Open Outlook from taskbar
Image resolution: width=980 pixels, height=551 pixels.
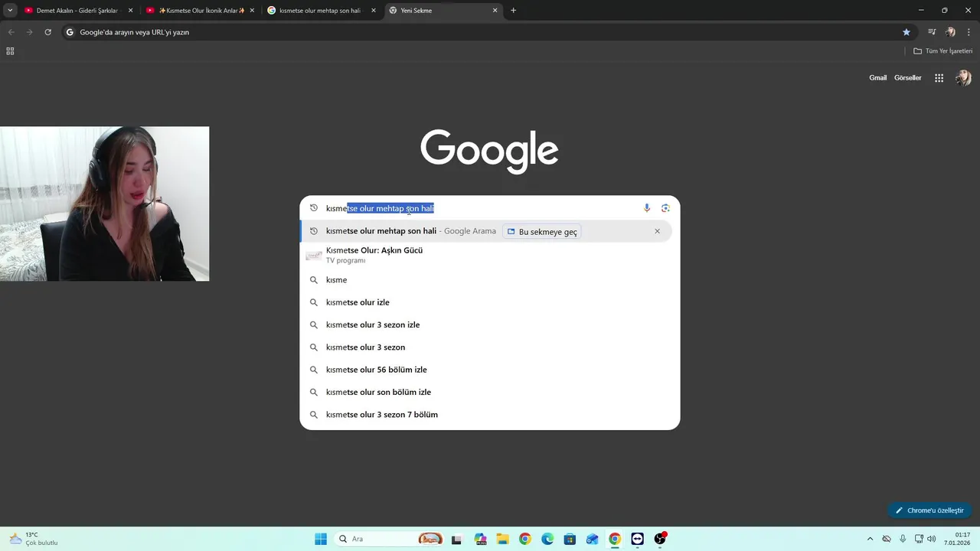(x=592, y=539)
